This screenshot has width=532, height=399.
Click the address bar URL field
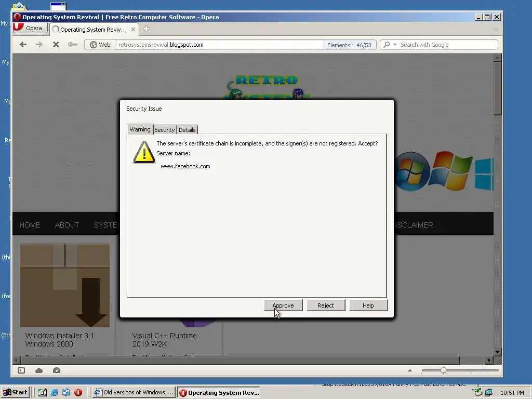(x=220, y=45)
